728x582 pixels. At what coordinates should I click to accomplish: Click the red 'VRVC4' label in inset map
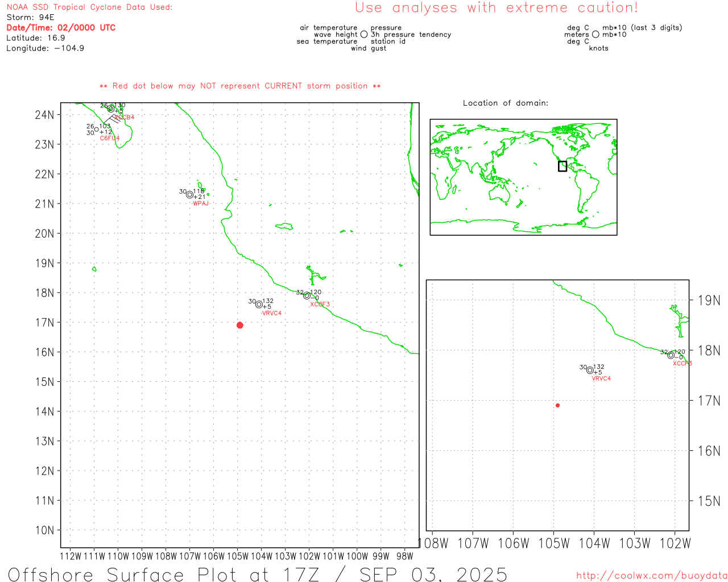coord(601,379)
